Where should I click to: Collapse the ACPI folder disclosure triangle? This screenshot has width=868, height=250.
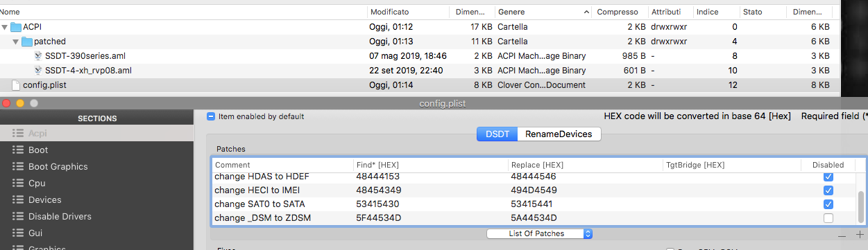pos(5,27)
